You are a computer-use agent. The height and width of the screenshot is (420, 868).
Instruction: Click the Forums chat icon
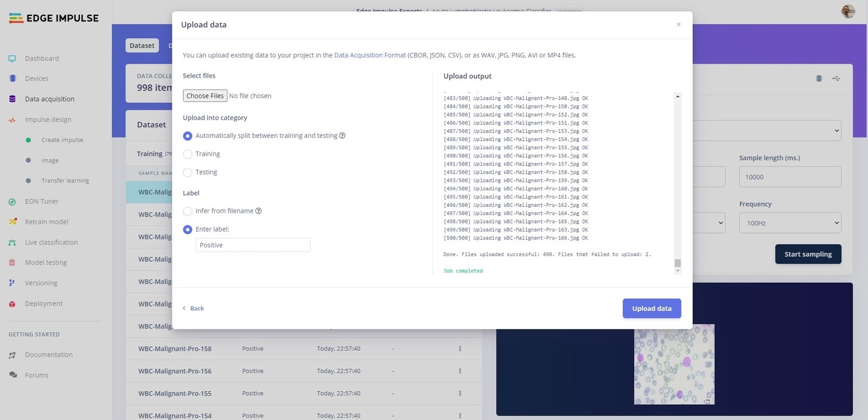pos(13,375)
